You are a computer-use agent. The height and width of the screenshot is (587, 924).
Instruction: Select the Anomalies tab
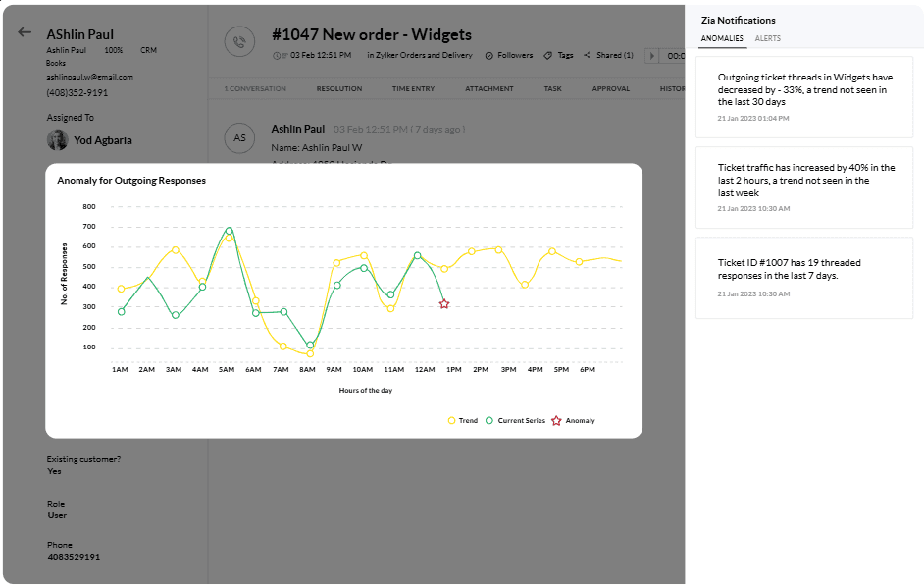point(721,38)
